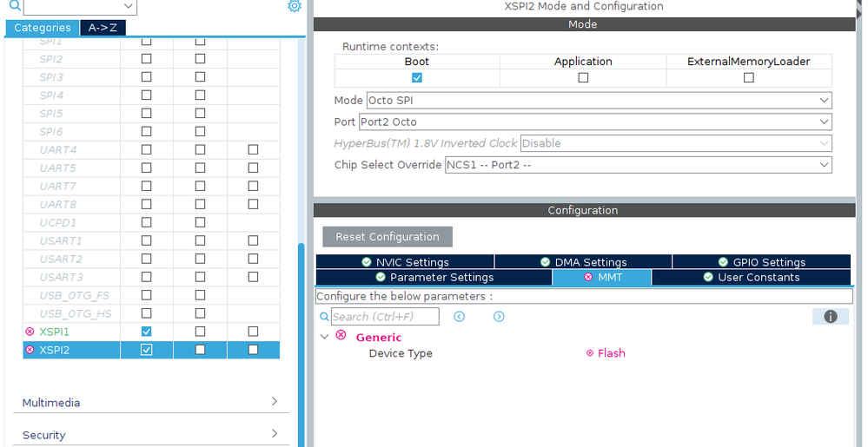
Task: Open the DMA Settings tab
Action: point(583,262)
